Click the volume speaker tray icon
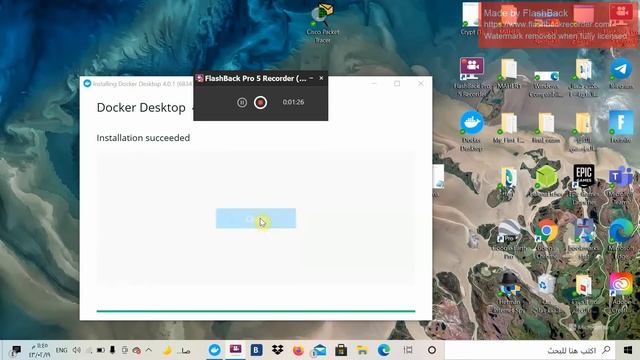The height and width of the screenshot is (360, 640). [x=77, y=350]
